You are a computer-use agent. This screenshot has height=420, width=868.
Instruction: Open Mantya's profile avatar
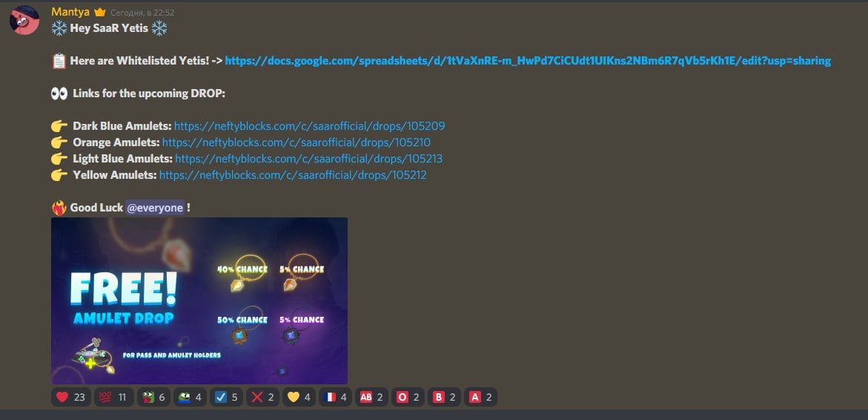[x=24, y=20]
